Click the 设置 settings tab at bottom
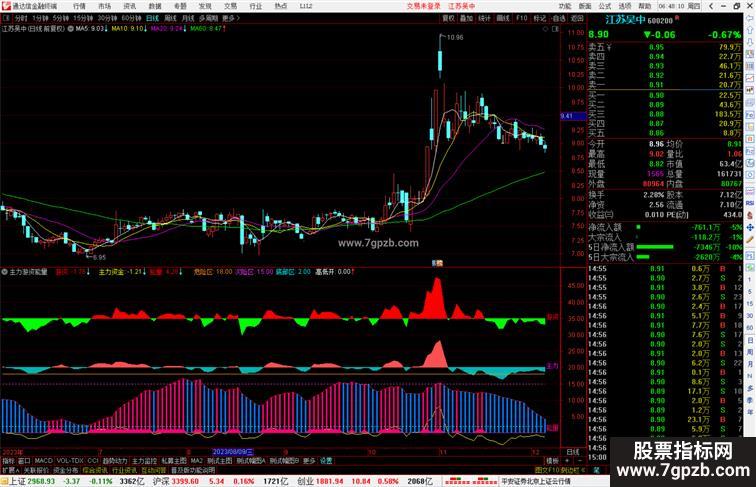The height and width of the screenshot is (487, 756). 326,461
